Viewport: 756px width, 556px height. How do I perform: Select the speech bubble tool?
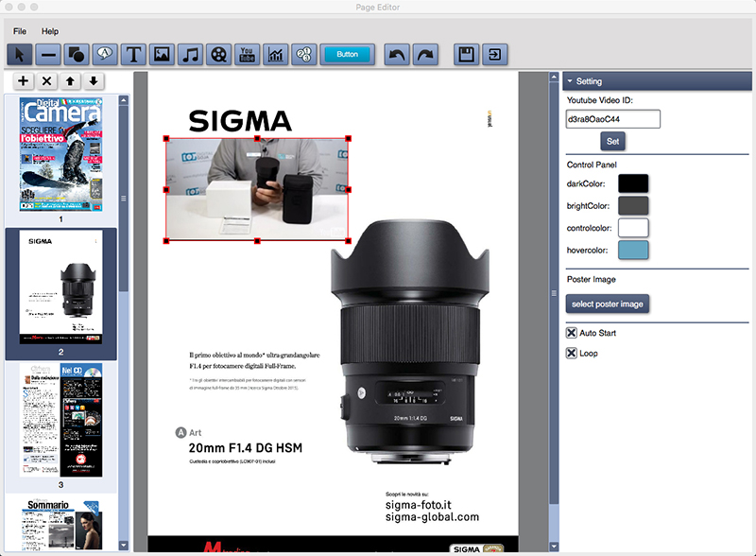(105, 54)
